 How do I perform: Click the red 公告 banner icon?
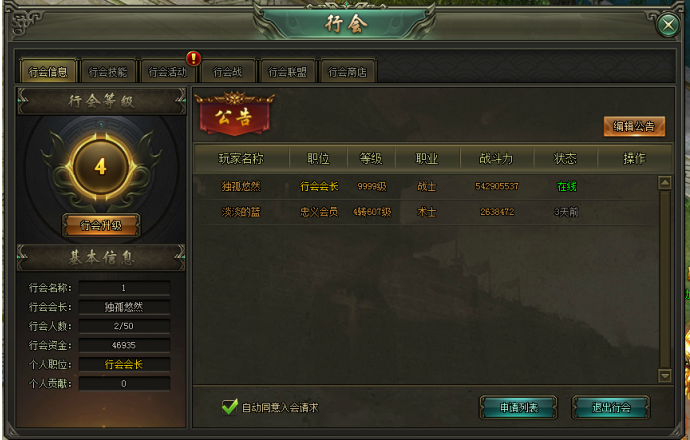(x=235, y=114)
